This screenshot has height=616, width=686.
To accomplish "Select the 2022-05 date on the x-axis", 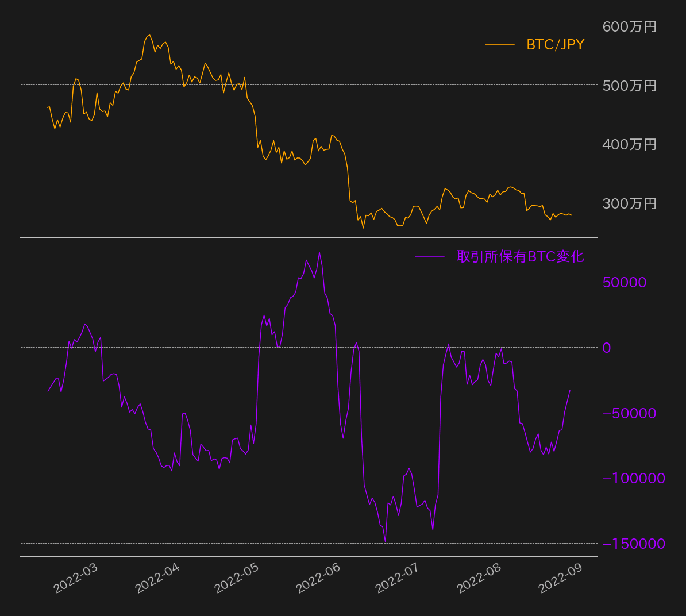I will [x=237, y=578].
